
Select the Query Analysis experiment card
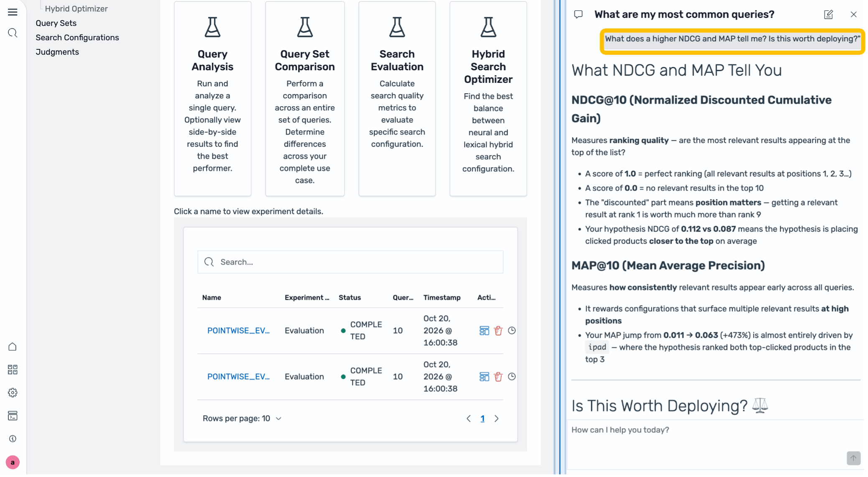(212, 99)
